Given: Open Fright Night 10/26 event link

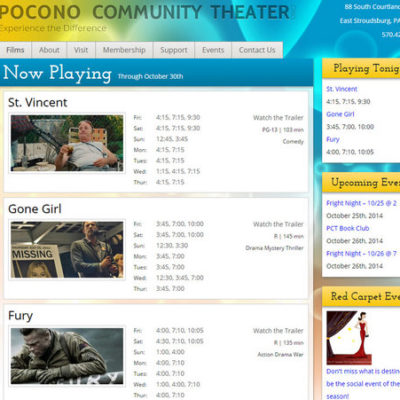Looking at the screenshot, I should click(361, 254).
